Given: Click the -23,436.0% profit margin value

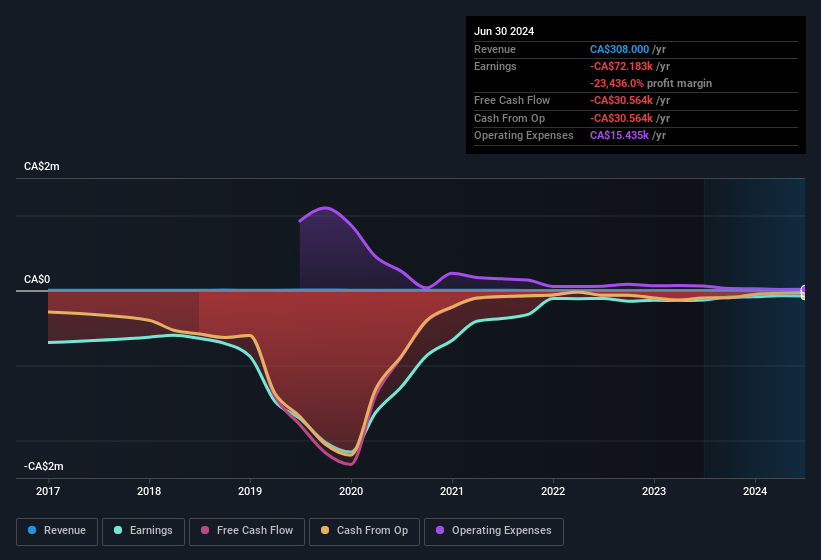Looking at the screenshot, I should click(x=617, y=83).
